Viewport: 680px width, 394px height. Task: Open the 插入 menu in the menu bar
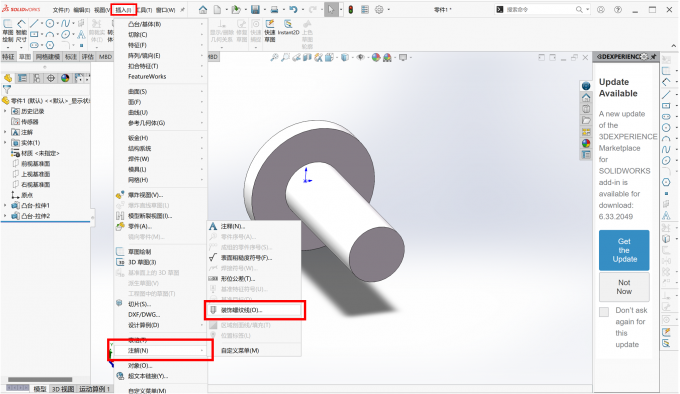pos(124,10)
